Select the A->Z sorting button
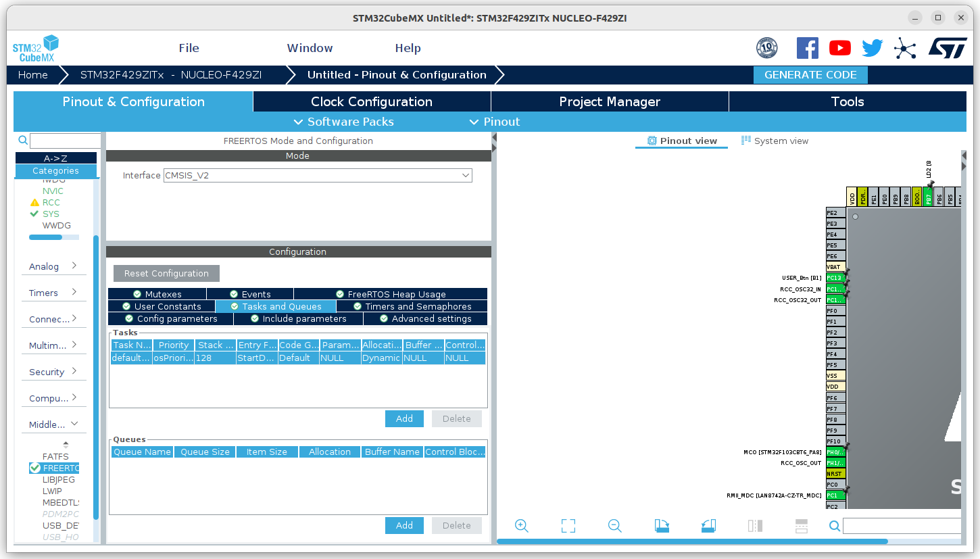The height and width of the screenshot is (559, 980). [x=56, y=158]
